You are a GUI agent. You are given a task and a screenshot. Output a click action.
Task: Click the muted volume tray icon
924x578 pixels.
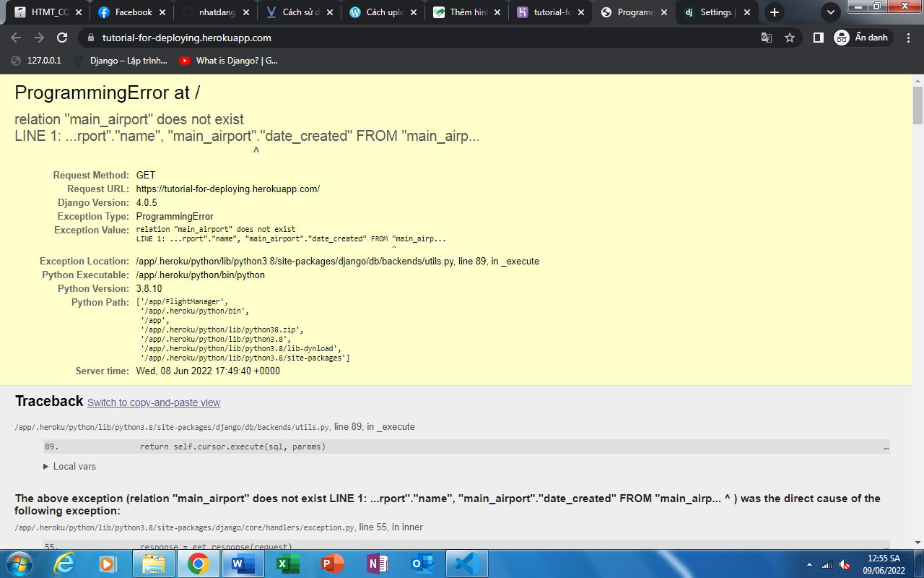pyautogui.click(x=845, y=564)
